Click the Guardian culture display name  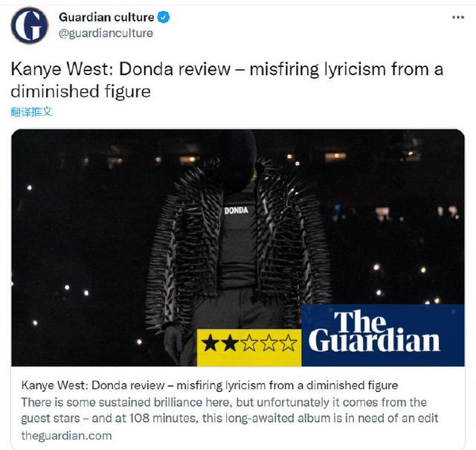106,17
